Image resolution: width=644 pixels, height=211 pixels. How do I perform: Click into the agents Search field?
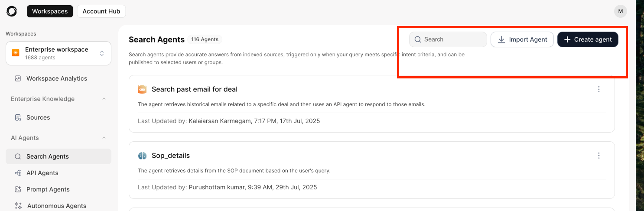click(x=448, y=39)
